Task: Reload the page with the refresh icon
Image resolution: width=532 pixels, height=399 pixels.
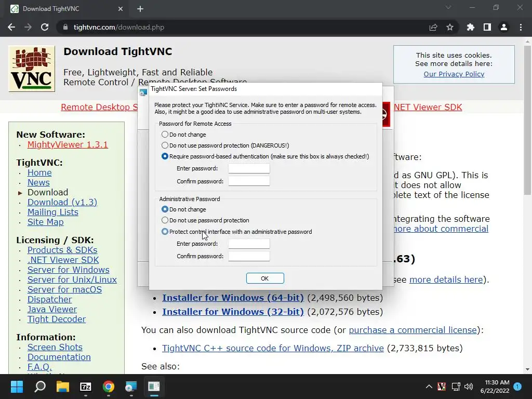Action: [45, 27]
